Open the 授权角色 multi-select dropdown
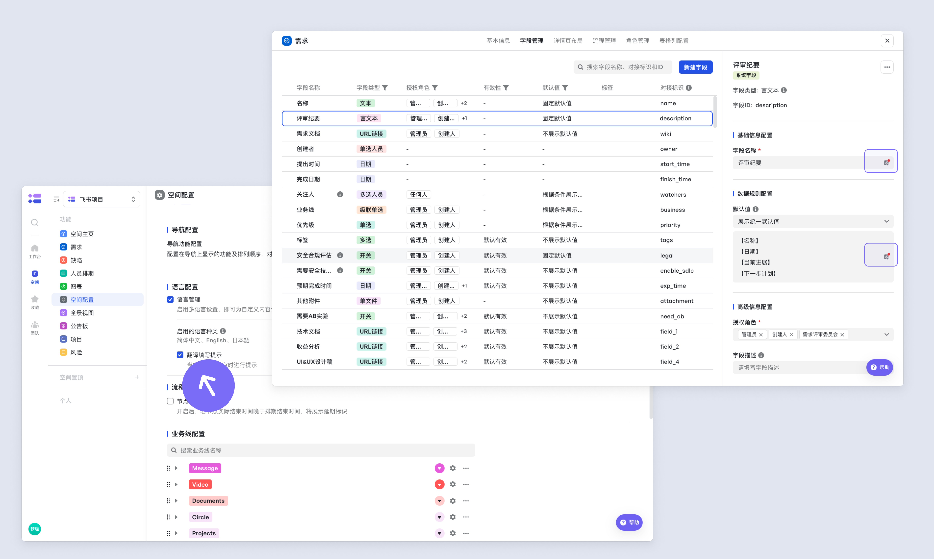The height and width of the screenshot is (560, 934). [x=813, y=334]
